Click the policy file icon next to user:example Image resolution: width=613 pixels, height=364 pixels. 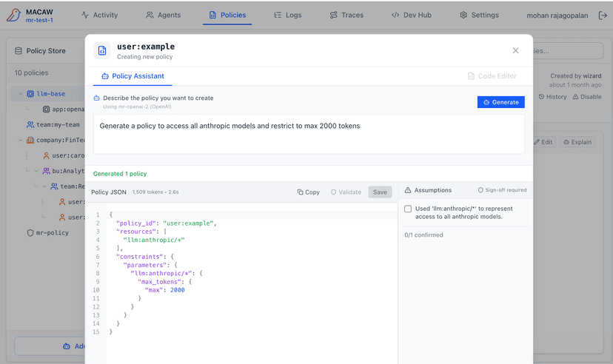[x=101, y=51]
